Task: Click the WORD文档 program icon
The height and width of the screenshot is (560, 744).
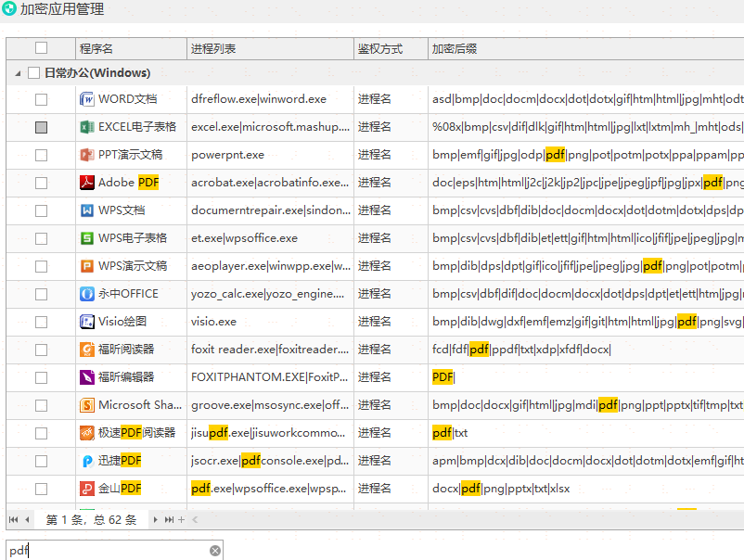Action: click(x=87, y=99)
